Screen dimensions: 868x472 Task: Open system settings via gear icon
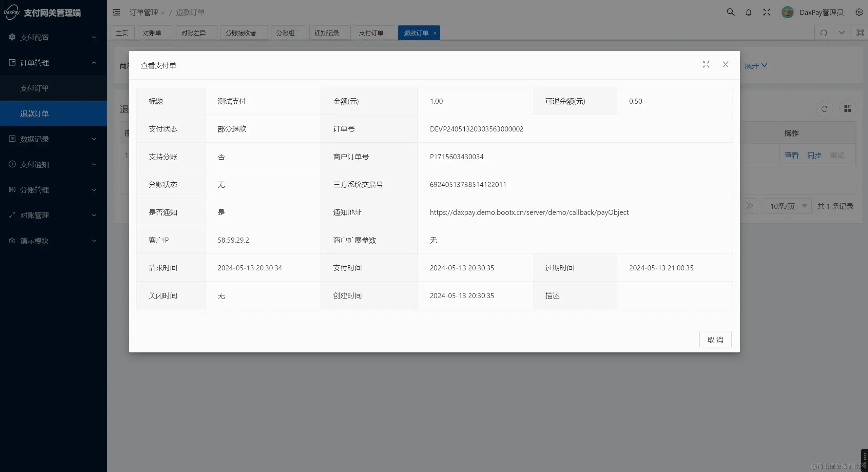click(859, 12)
